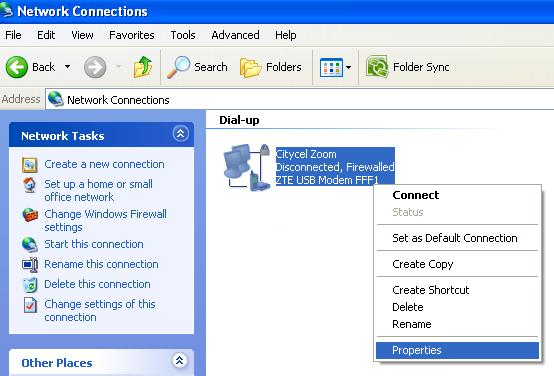The height and width of the screenshot is (376, 554).
Task: Open the Edit menu
Action: tap(46, 35)
